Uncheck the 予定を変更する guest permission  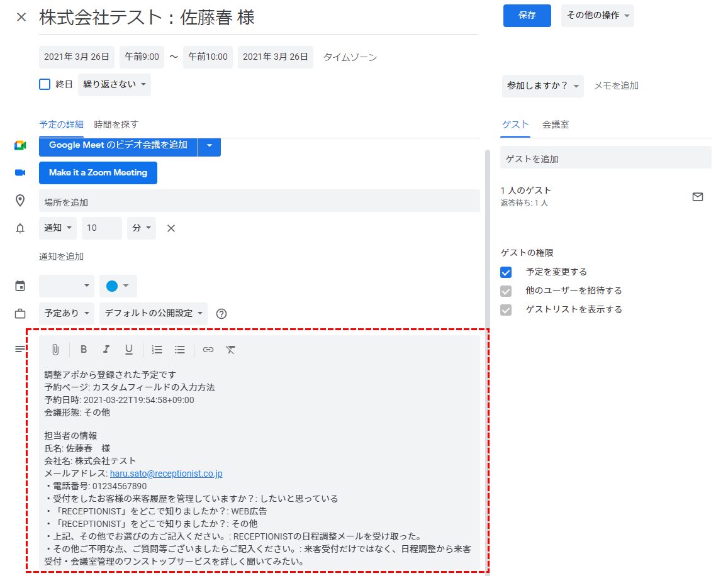pyautogui.click(x=506, y=272)
